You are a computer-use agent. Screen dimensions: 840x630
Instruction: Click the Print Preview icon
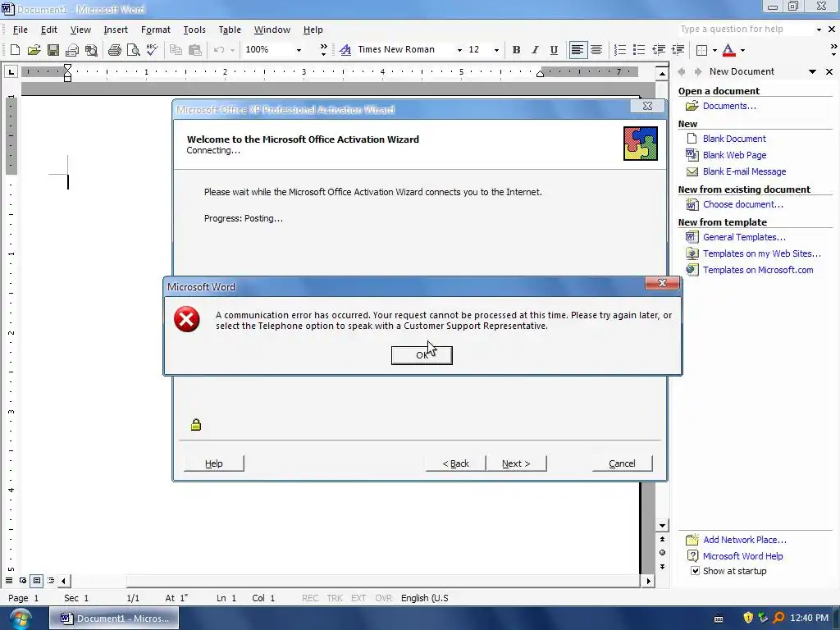[134, 50]
